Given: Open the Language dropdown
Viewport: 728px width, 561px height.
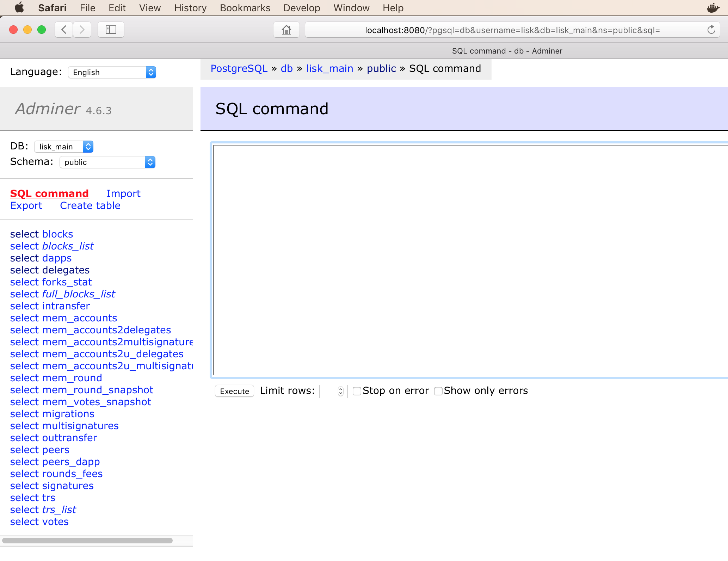Looking at the screenshot, I should (112, 72).
